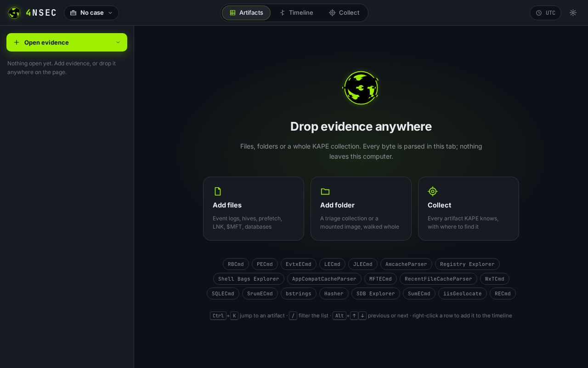
Task: Click the file icon on Add files
Action: tap(218, 191)
